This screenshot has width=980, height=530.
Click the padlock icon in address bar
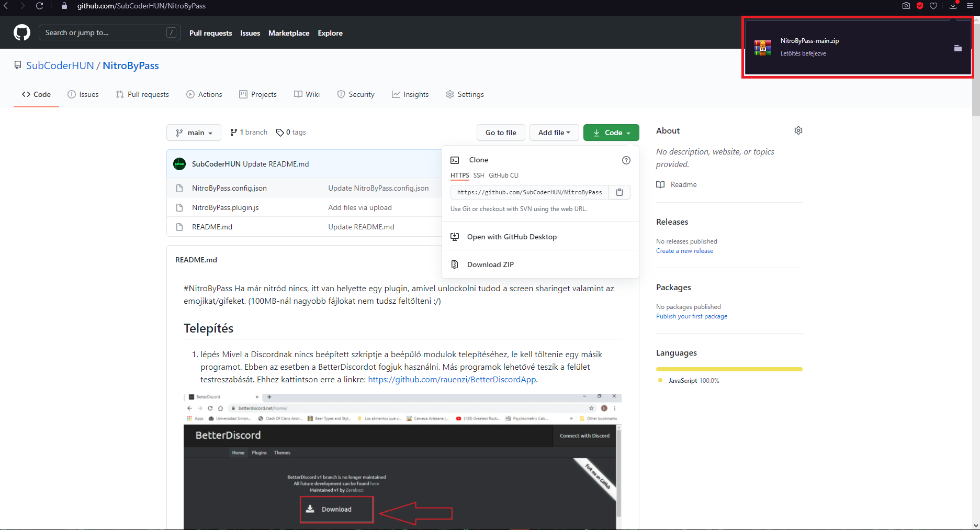point(64,6)
